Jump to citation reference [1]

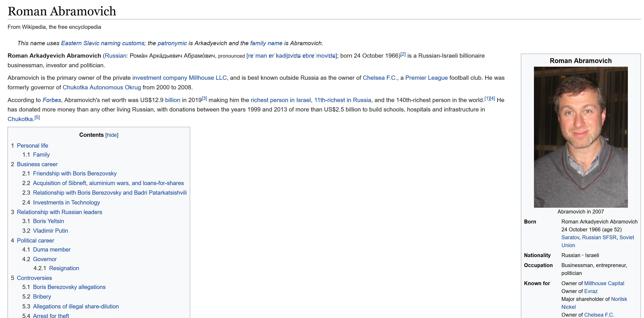pos(487,99)
